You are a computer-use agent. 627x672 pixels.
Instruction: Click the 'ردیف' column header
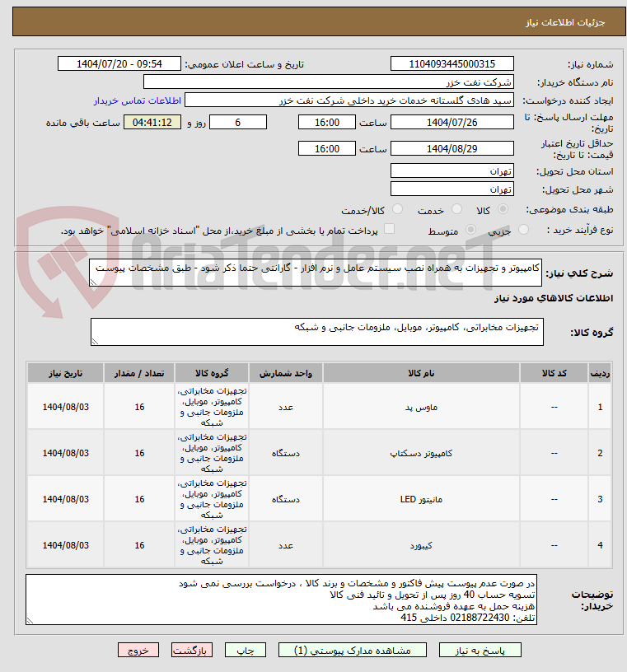tap(600, 373)
